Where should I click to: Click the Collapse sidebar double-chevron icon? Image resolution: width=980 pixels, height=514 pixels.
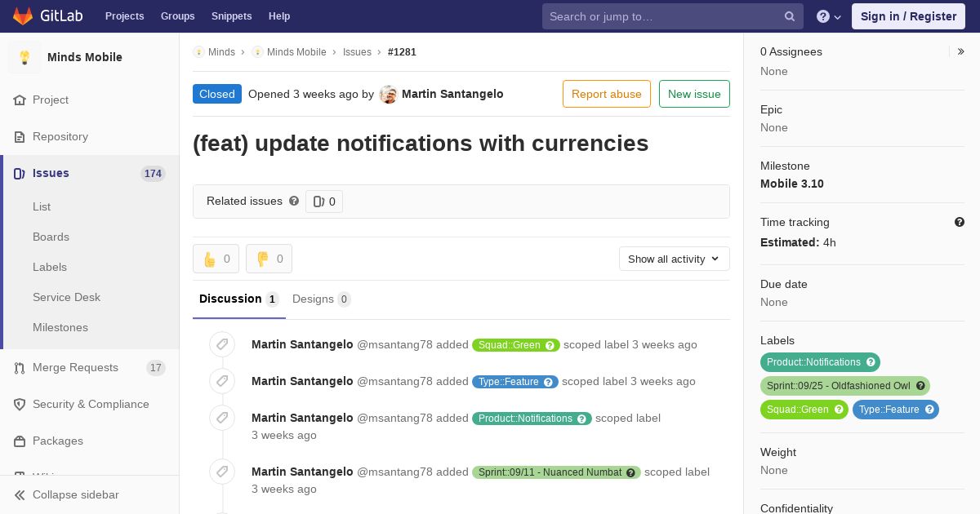20,495
